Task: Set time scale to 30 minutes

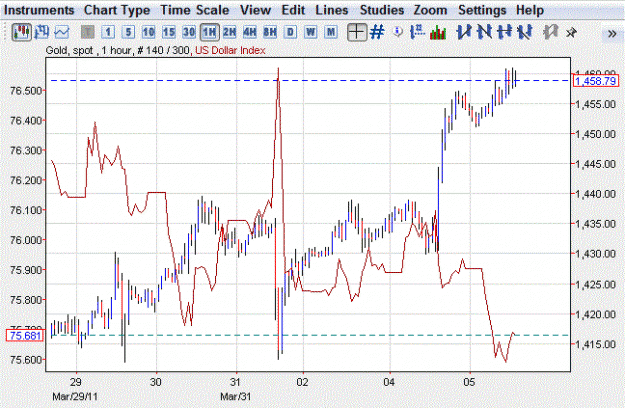Action: (x=189, y=32)
